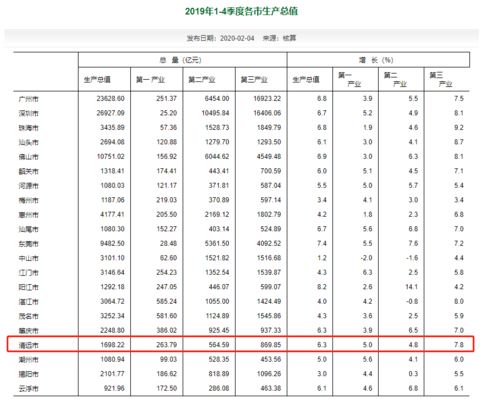Click the cell showing '254.23'
Image resolution: width=480 pixels, height=399 pixels.
point(167,272)
